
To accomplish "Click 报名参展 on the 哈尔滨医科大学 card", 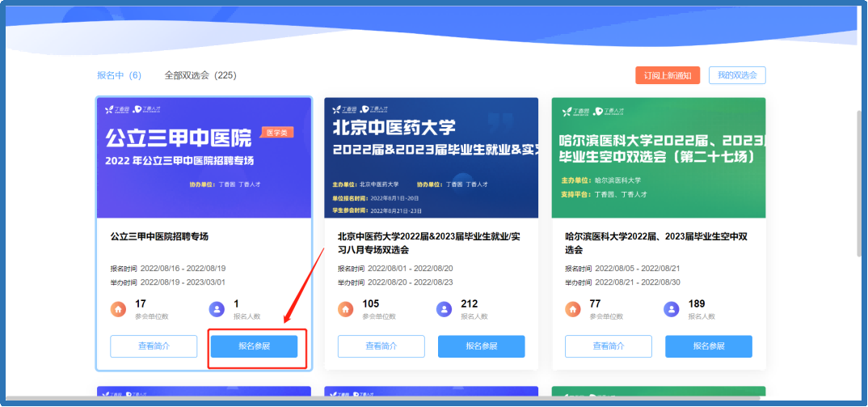I will click(x=709, y=346).
